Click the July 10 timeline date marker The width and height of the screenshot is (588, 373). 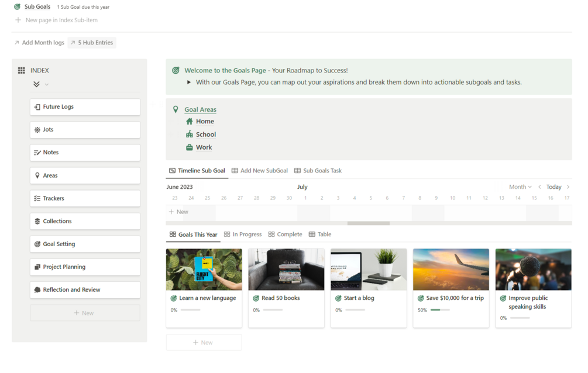click(x=453, y=198)
